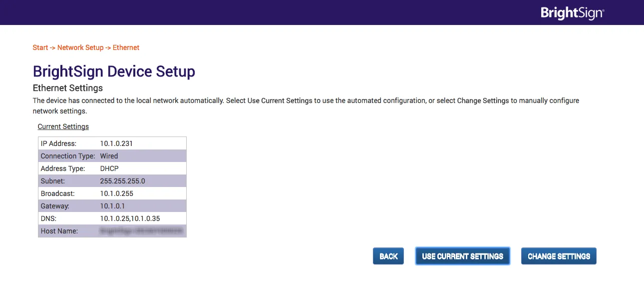Click the BrightSign logo
This screenshot has width=644, height=296.
coord(572,13)
